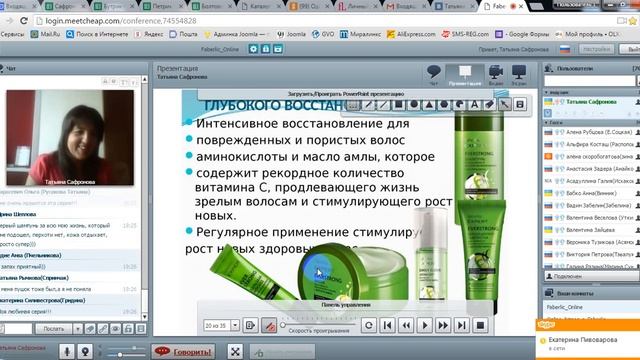Click the eye icon in chat toolbar
This screenshot has width=640, height=360.
(x=116, y=329)
